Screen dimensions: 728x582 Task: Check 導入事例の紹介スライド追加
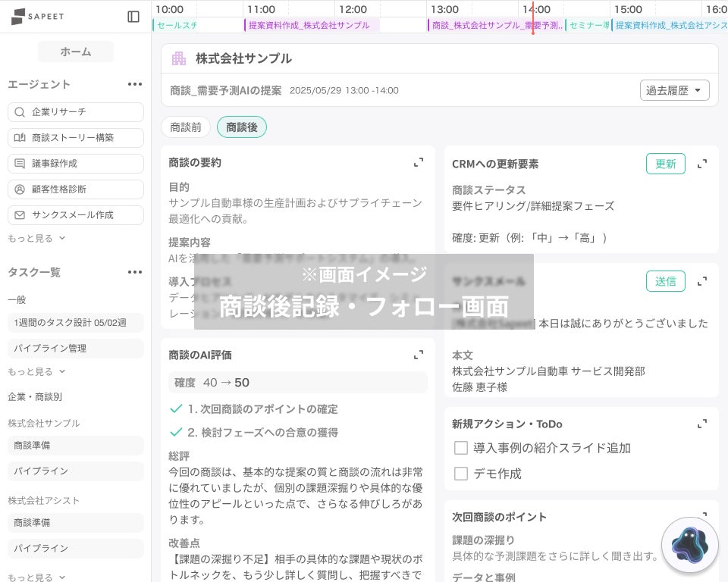(460, 448)
